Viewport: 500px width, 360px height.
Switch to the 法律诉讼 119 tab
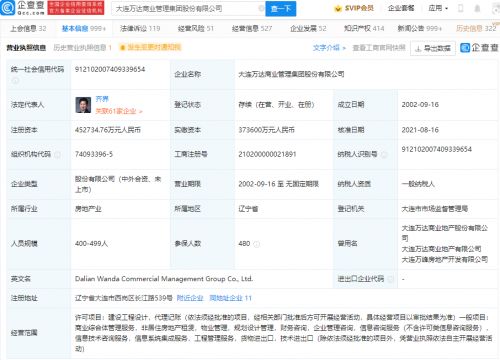pos(140,29)
